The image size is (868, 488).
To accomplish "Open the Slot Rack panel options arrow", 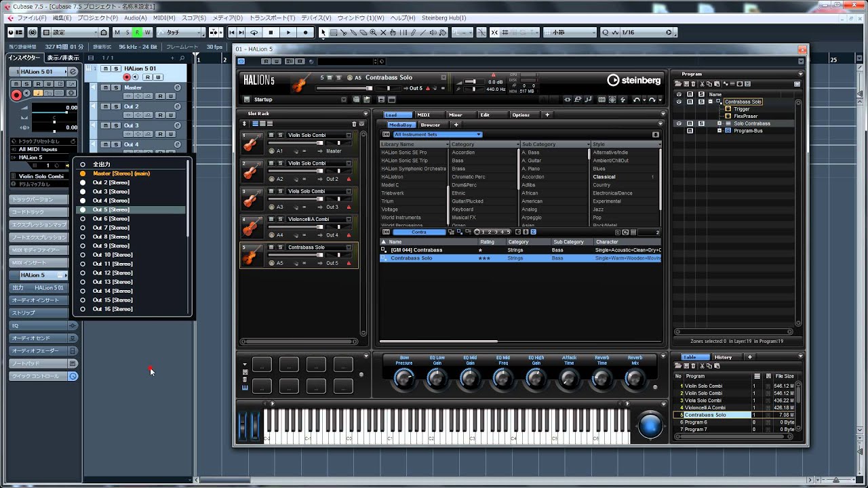I will [x=366, y=114].
